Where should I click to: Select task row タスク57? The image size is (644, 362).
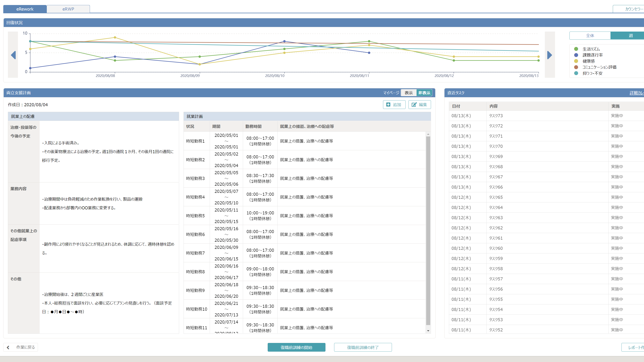click(x=546, y=279)
